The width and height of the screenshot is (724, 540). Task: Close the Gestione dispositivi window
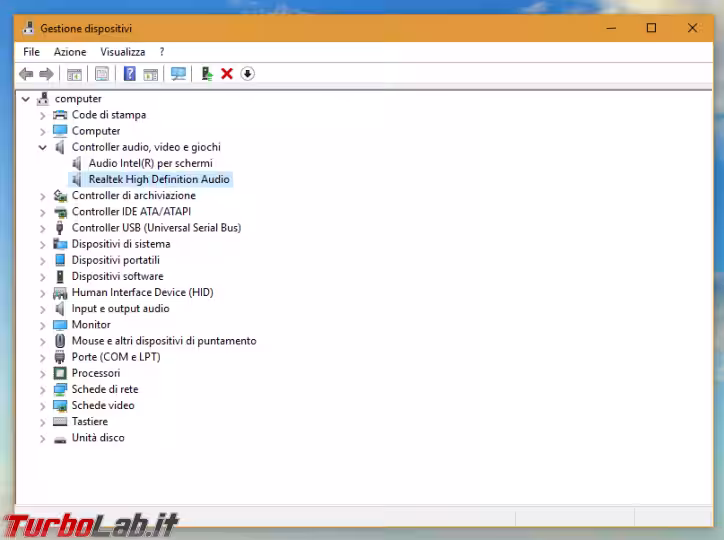coord(692,28)
